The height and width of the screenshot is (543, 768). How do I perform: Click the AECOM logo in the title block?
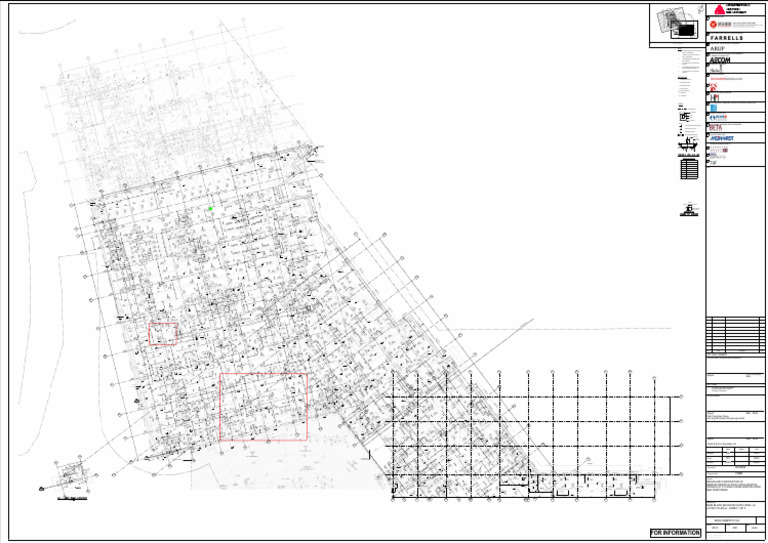click(x=720, y=60)
